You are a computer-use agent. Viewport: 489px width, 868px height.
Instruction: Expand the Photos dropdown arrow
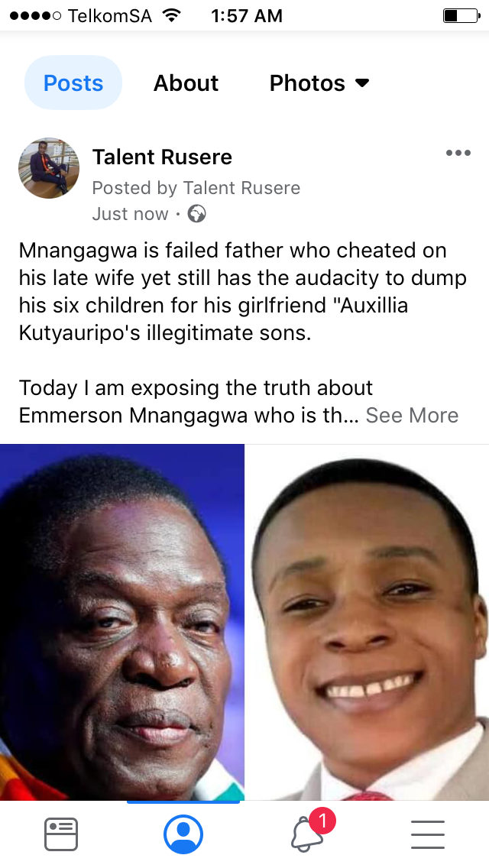pyautogui.click(x=362, y=83)
